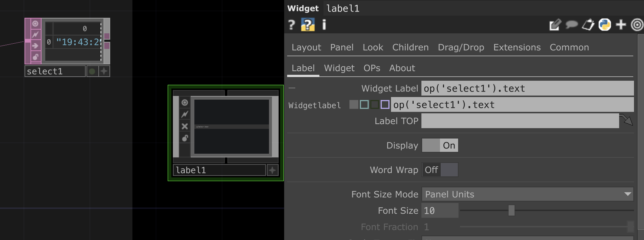Adjust the Font Size slider handle
The image size is (644, 240).
coord(511,210)
